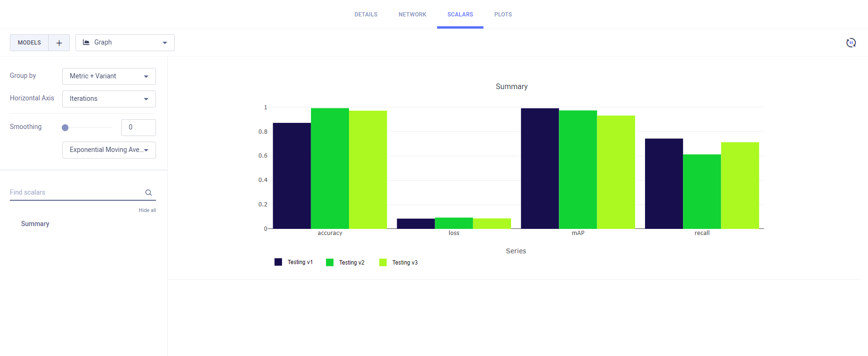Open the Horizontal Axis Iterations dropdown
Image resolution: width=868 pixels, height=356 pixels.
(x=109, y=99)
